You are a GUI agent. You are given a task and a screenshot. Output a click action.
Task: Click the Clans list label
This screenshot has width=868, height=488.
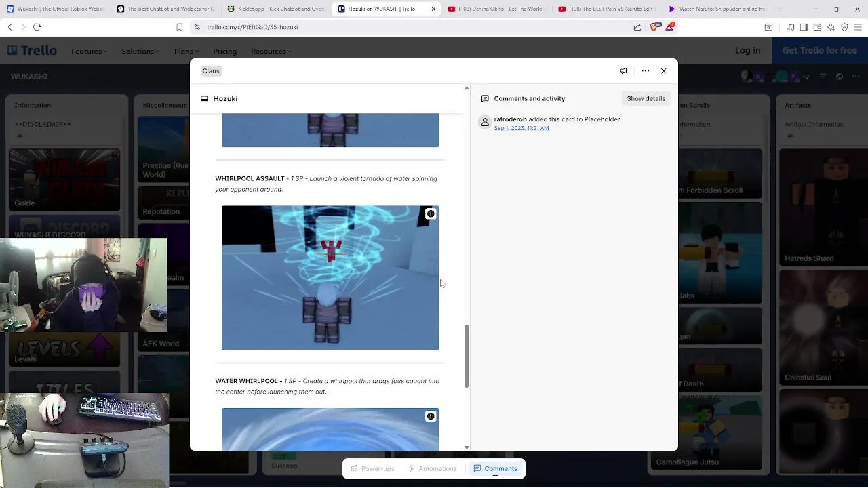pos(211,70)
